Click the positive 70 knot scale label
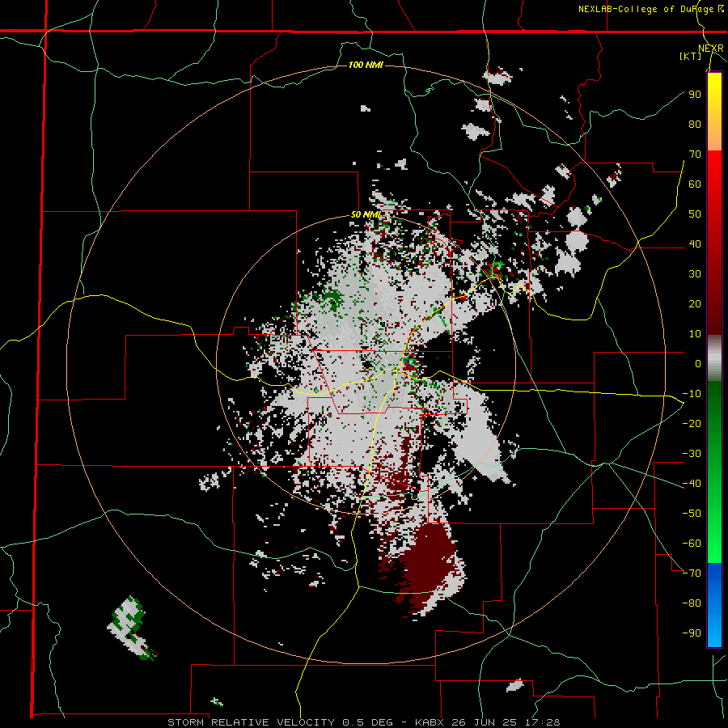Screen dimensions: 728x728 [x=695, y=154]
